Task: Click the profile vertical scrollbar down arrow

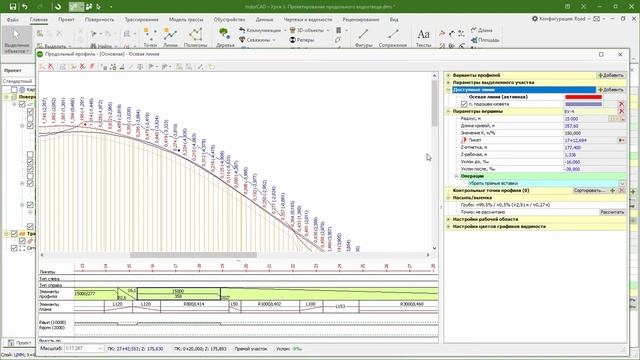Action: click(434, 248)
